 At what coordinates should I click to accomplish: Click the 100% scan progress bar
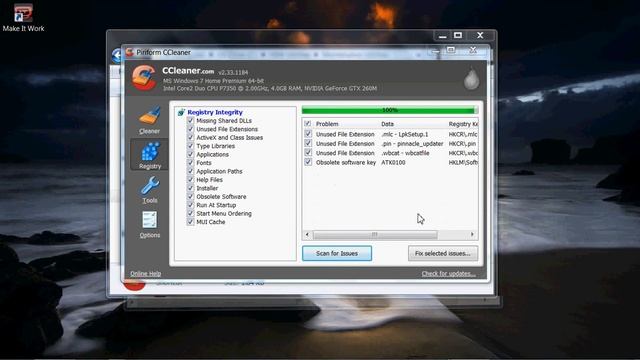point(389,110)
